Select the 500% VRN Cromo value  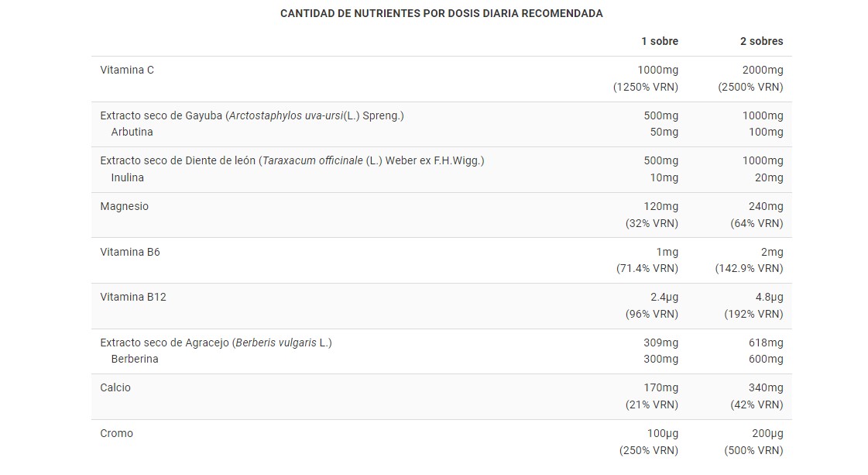[753, 450]
